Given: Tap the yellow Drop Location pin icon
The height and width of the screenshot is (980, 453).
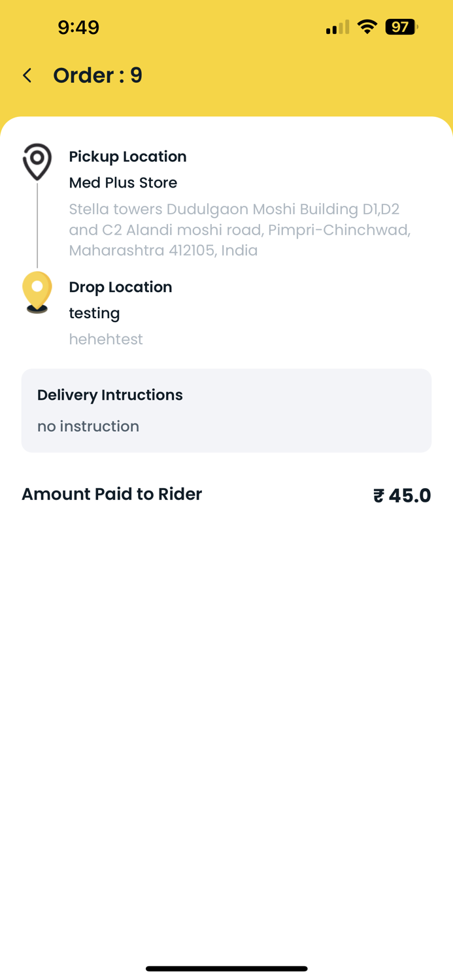Looking at the screenshot, I should (37, 289).
